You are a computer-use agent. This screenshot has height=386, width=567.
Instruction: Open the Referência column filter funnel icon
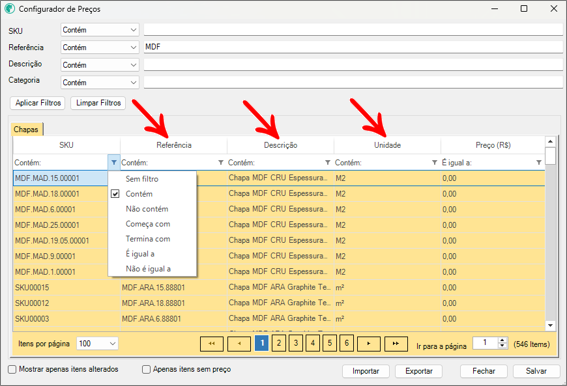[221, 162]
